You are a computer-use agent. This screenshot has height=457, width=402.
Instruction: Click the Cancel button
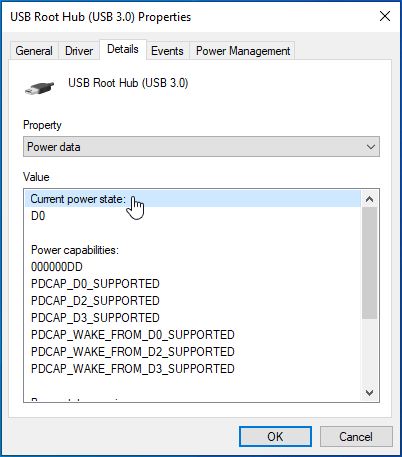[356, 436]
